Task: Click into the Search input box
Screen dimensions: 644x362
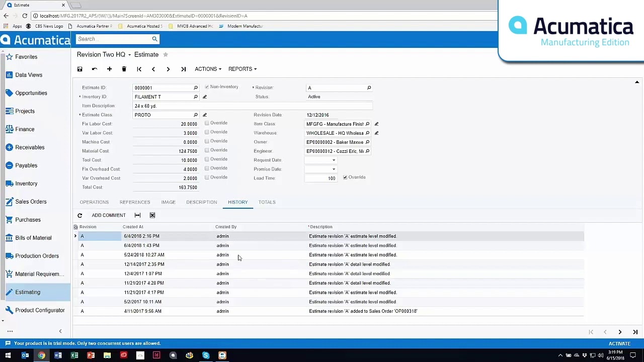Action: click(114, 39)
